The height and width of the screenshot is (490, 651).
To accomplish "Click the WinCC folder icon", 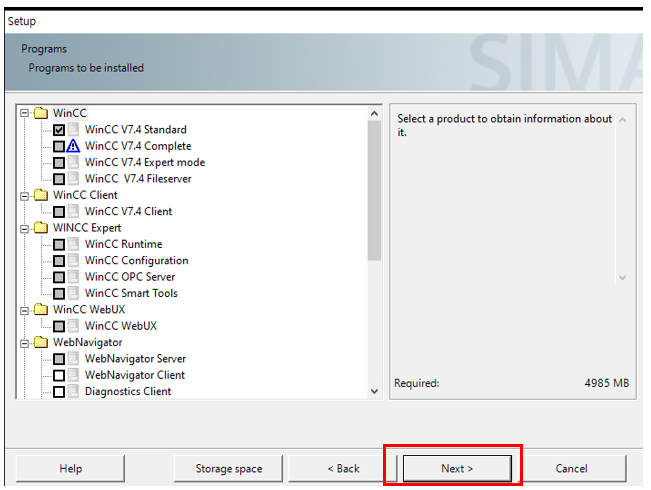I will pyautogui.click(x=41, y=113).
